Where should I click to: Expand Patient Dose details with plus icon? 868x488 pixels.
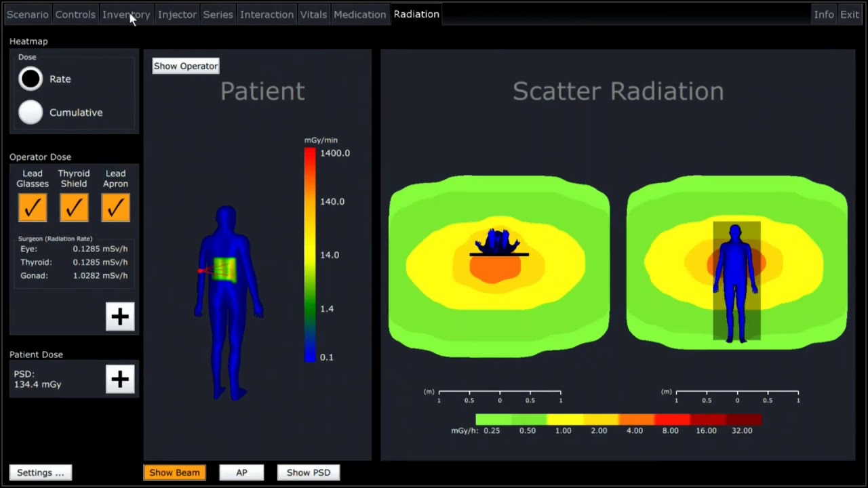click(x=120, y=379)
